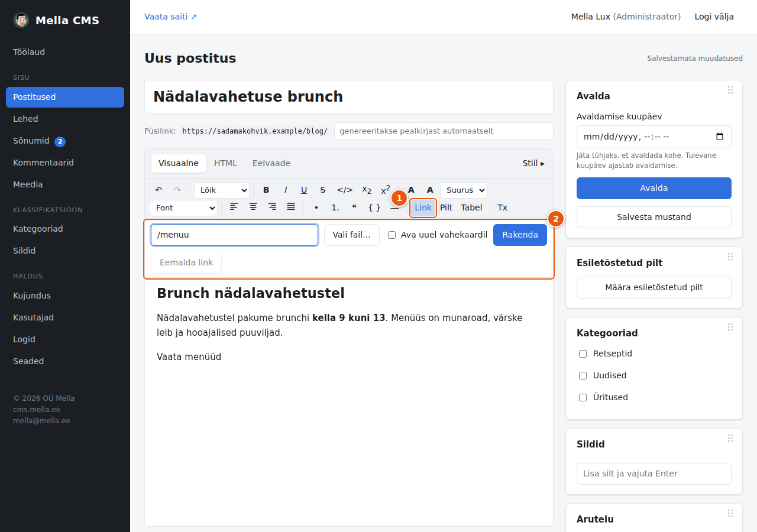Insert a blockquote
Image resolution: width=757 pixels, height=532 pixels.
click(x=354, y=207)
